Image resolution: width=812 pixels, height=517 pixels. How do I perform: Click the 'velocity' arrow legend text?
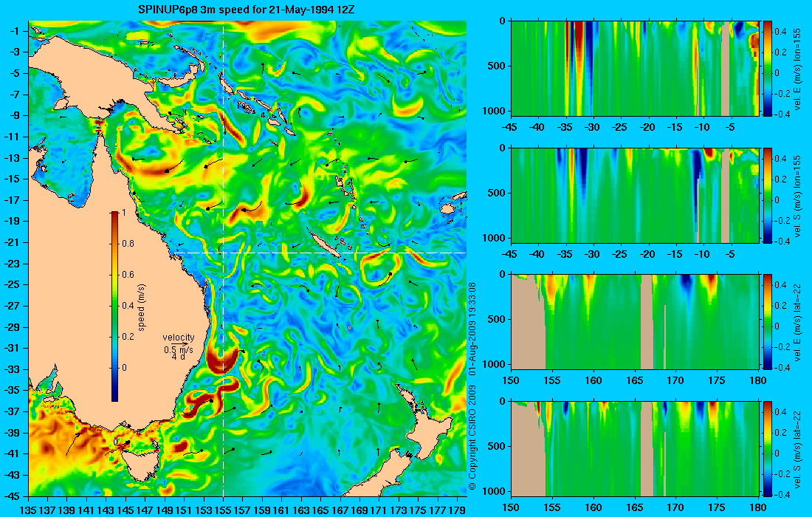point(179,338)
